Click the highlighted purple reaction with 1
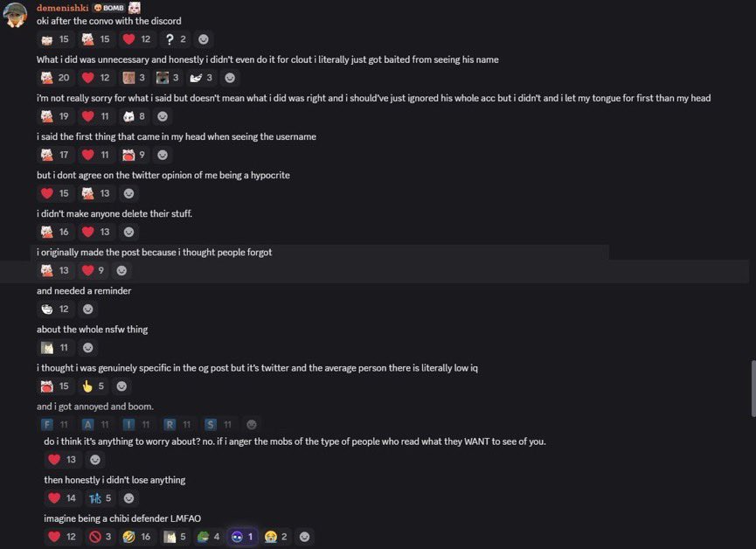 242,537
